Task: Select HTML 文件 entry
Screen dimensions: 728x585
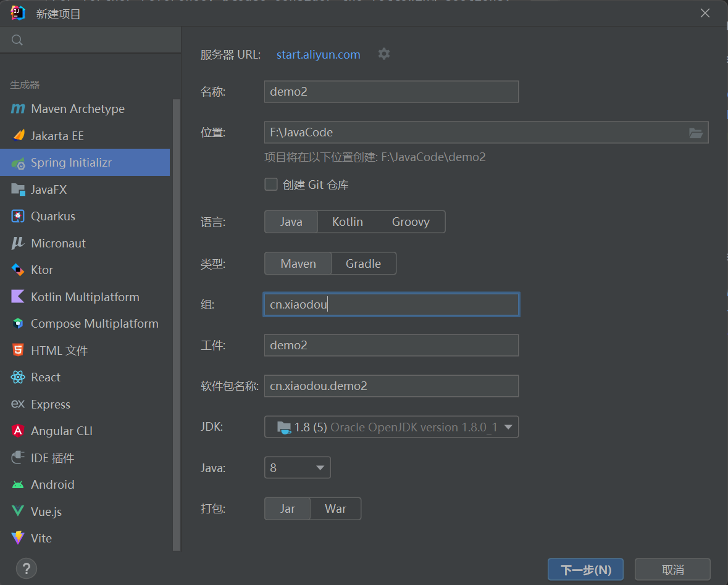Action: tap(85, 351)
